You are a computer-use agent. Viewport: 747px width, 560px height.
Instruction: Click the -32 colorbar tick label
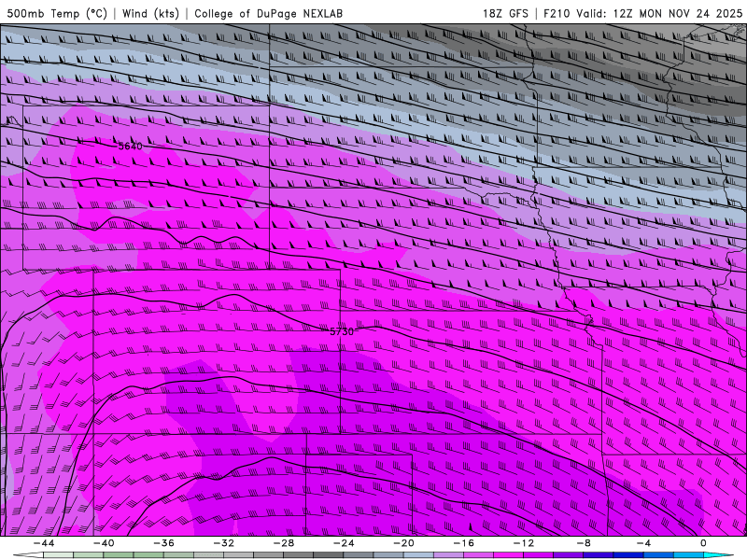[x=224, y=543]
